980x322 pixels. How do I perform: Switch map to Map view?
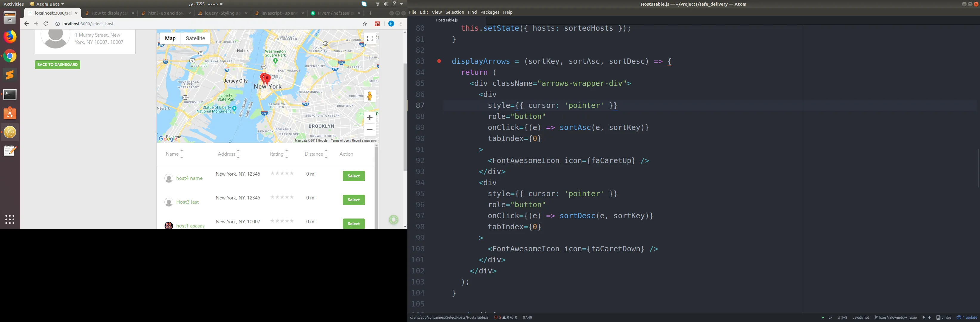tap(170, 38)
